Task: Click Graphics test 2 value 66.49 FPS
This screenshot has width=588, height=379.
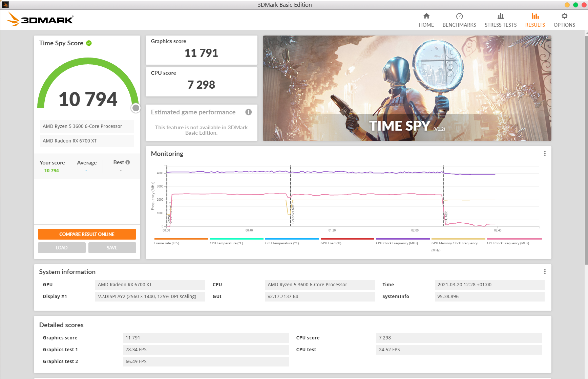Action: click(206, 361)
